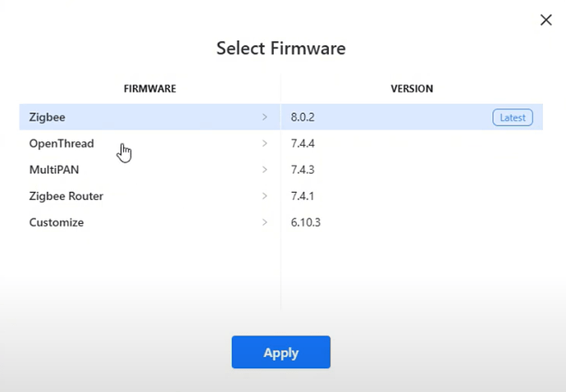
Task: Choose OpenThread firmware option
Action: coord(150,144)
